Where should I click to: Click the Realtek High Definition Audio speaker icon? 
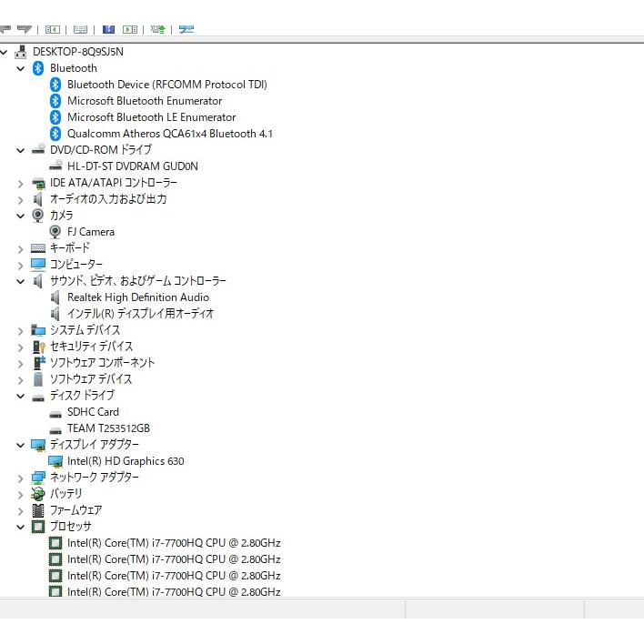pos(55,297)
